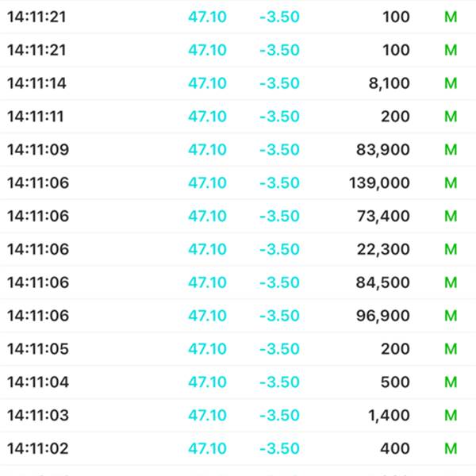Select the 84,500 volume value
The image size is (476, 476).
point(384,283)
